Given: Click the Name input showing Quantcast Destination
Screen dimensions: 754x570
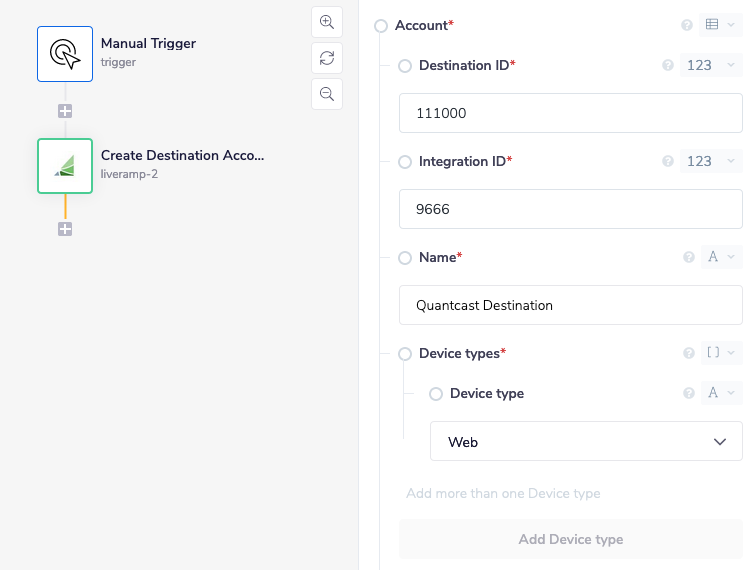Looking at the screenshot, I should click(570, 305).
